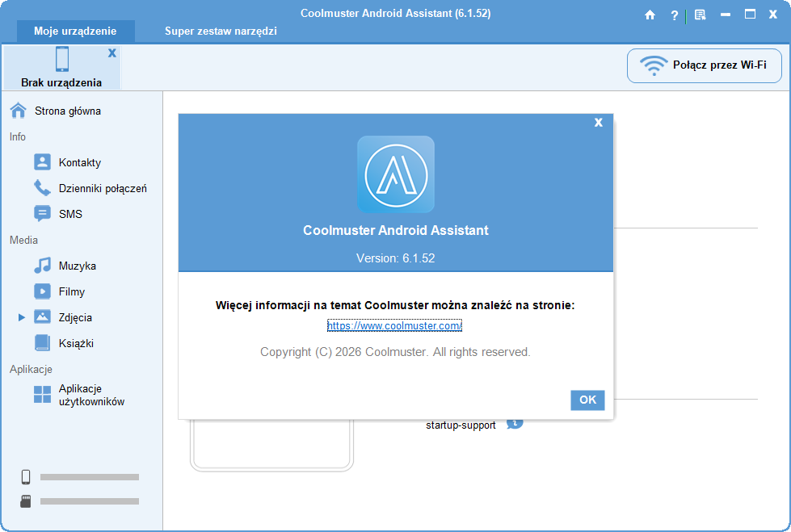
Task: Confirm About dialog with OK
Action: [x=587, y=400]
